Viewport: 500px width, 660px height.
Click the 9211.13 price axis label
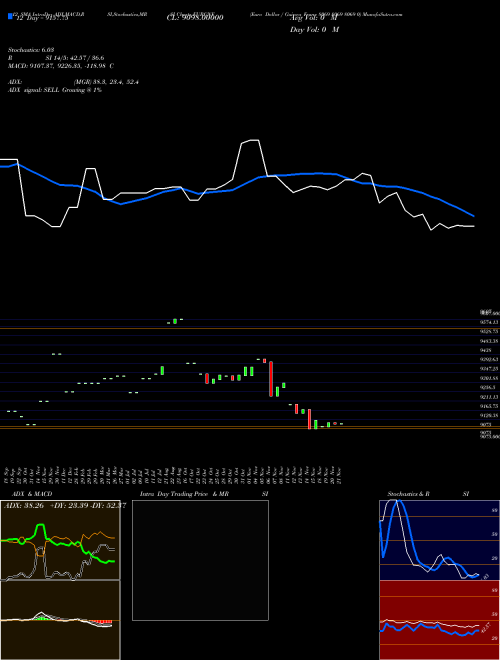[489, 397]
